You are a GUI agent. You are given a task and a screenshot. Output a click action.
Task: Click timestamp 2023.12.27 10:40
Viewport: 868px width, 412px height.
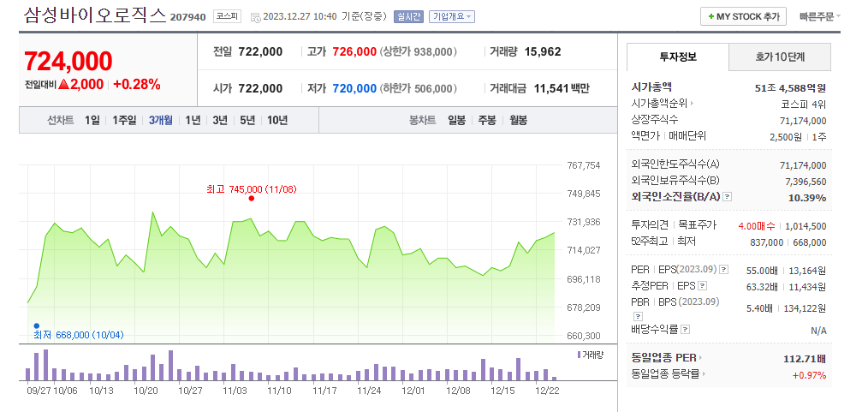click(300, 16)
